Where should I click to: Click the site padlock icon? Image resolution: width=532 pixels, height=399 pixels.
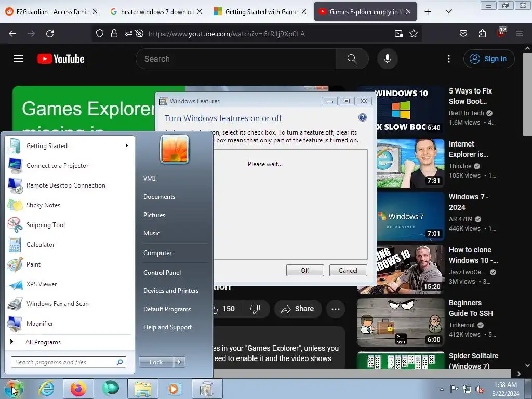114,34
